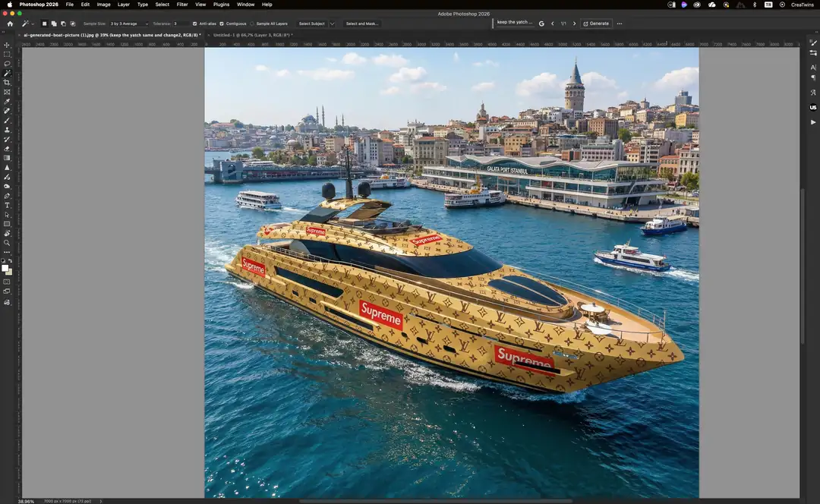Image resolution: width=820 pixels, height=504 pixels.
Task: Click the Generate button
Action: tap(598, 24)
